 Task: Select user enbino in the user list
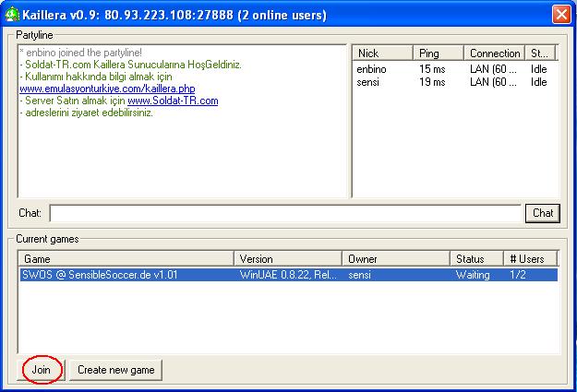pos(371,69)
